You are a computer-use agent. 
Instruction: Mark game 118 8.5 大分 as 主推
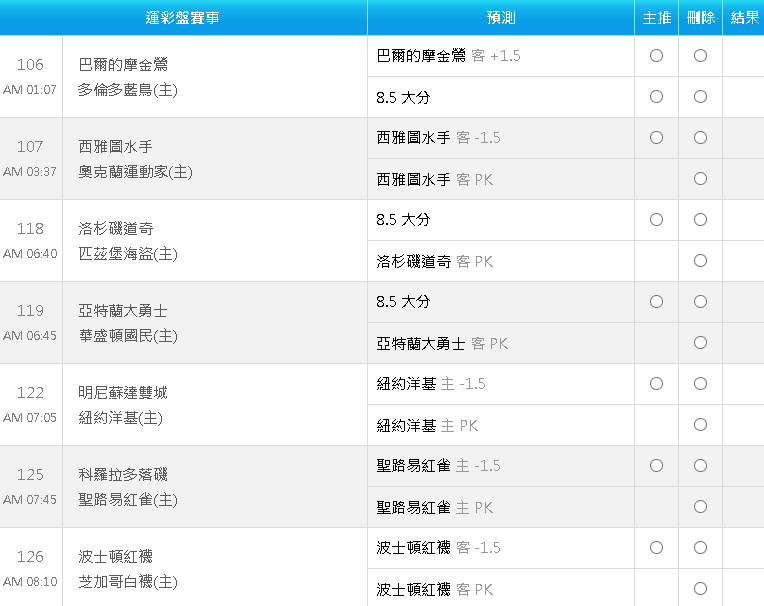coord(656,220)
